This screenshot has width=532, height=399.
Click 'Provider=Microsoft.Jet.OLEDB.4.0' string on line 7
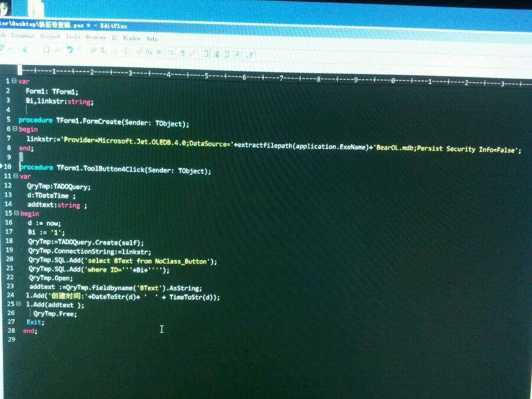pos(125,141)
